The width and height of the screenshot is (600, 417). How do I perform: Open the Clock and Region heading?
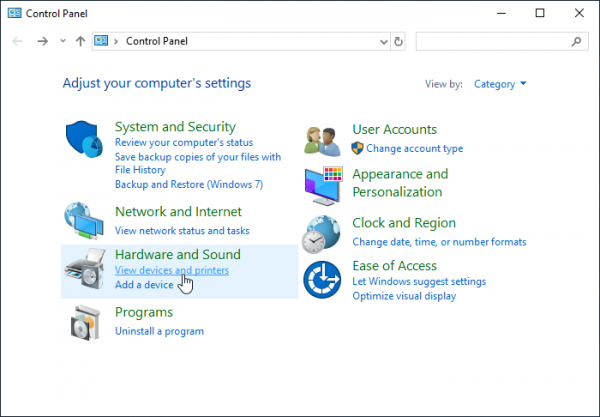(404, 223)
